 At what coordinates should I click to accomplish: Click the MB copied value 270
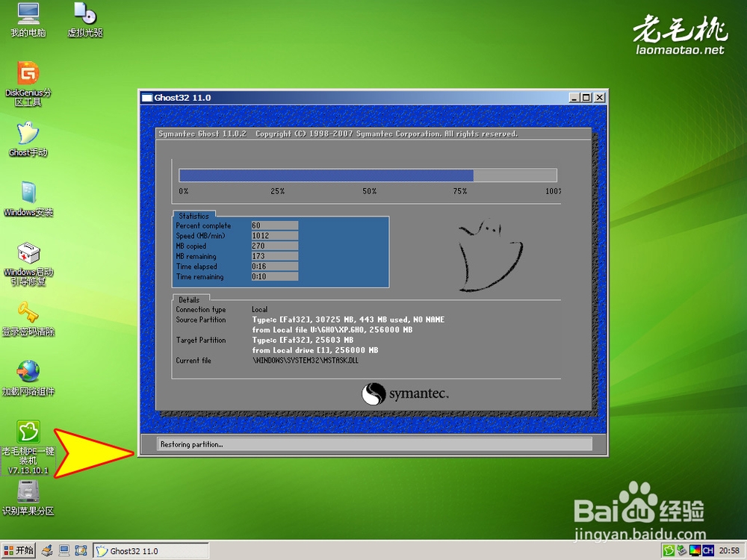(x=275, y=246)
